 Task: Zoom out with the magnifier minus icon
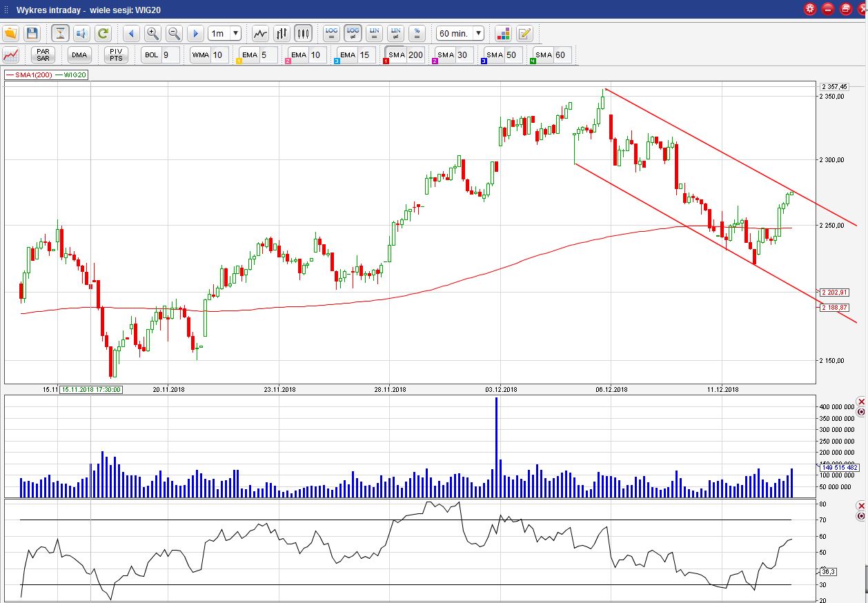tap(174, 33)
